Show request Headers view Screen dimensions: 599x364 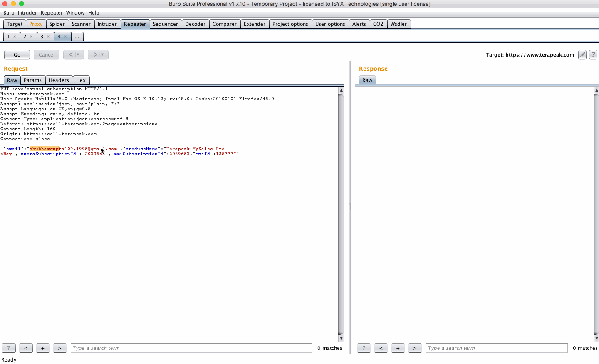tap(59, 80)
